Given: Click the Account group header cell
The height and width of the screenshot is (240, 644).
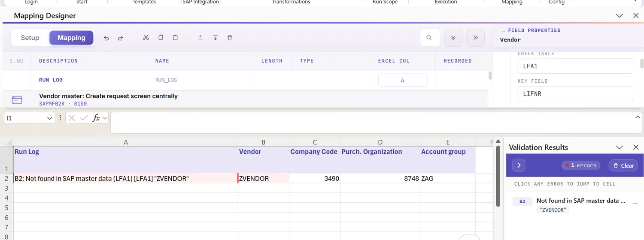Looking at the screenshot, I should [x=448, y=160].
